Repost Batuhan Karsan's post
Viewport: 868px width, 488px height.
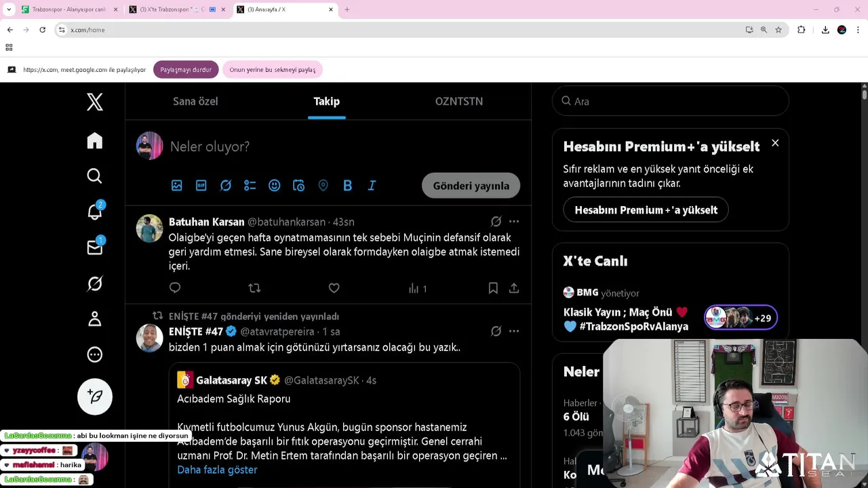tap(254, 288)
